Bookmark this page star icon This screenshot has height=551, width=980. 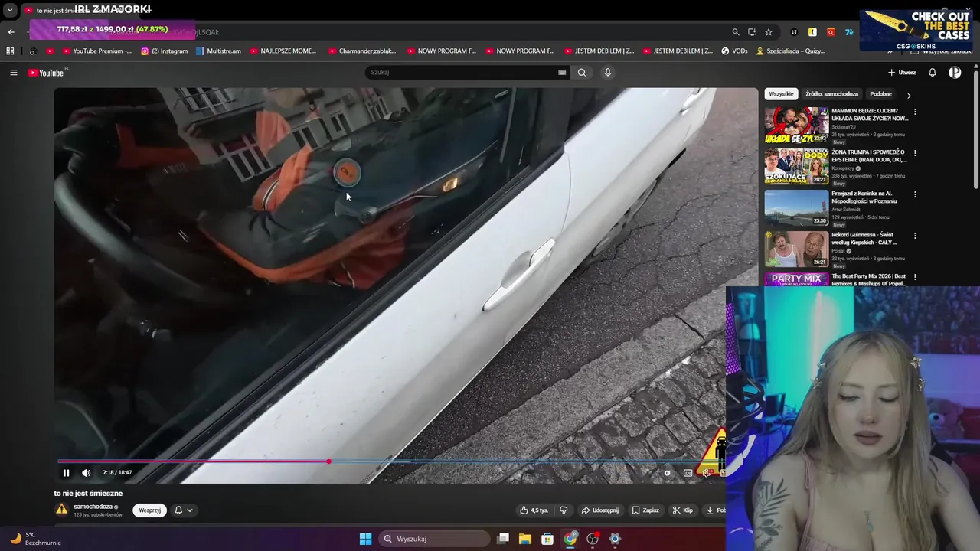[x=769, y=32]
